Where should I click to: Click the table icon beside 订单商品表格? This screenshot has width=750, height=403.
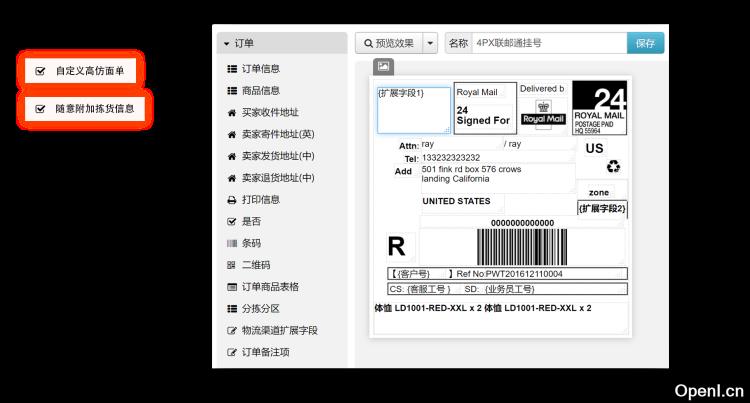[x=232, y=287]
